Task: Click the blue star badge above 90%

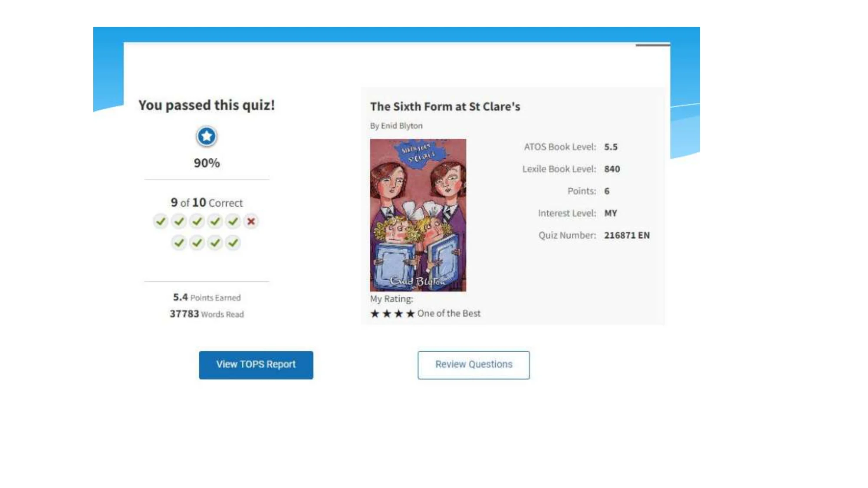Action: (207, 136)
